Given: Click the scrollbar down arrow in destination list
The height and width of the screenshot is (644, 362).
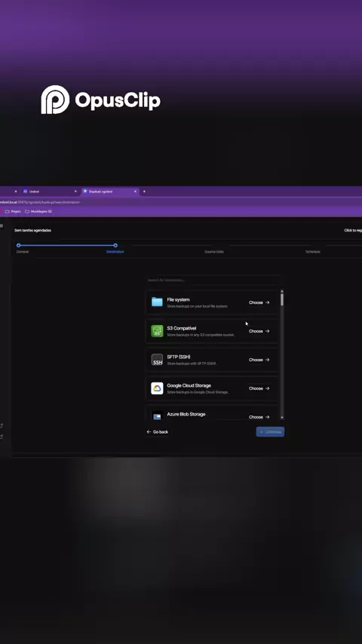Looking at the screenshot, I should point(282,417).
